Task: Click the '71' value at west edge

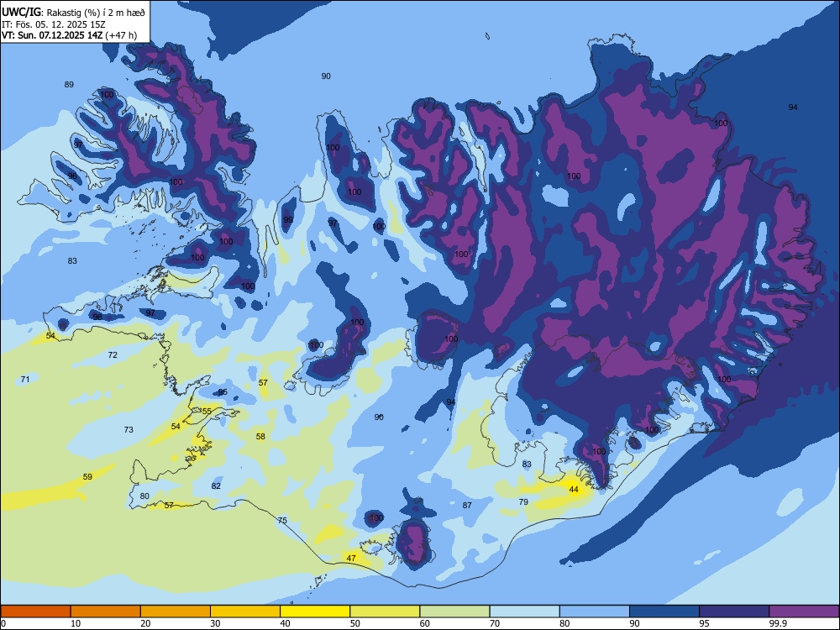Action: [x=25, y=379]
